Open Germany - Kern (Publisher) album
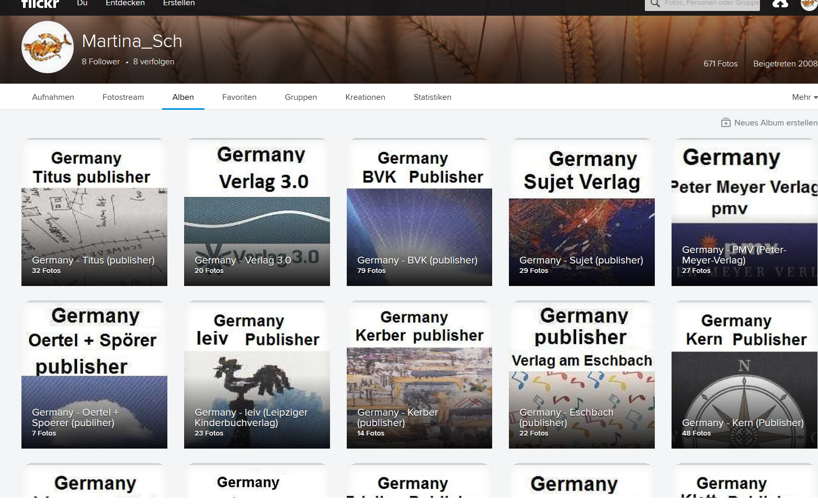The image size is (818, 504). pos(744,374)
